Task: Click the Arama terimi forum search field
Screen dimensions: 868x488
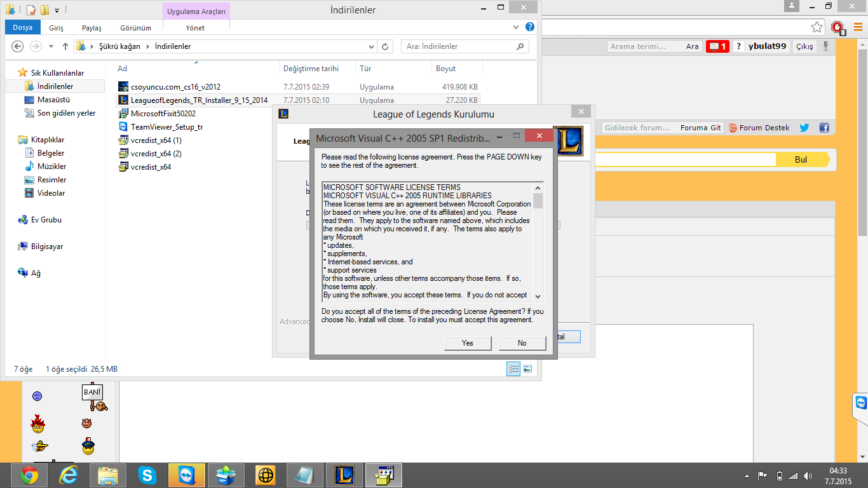Action: point(644,46)
